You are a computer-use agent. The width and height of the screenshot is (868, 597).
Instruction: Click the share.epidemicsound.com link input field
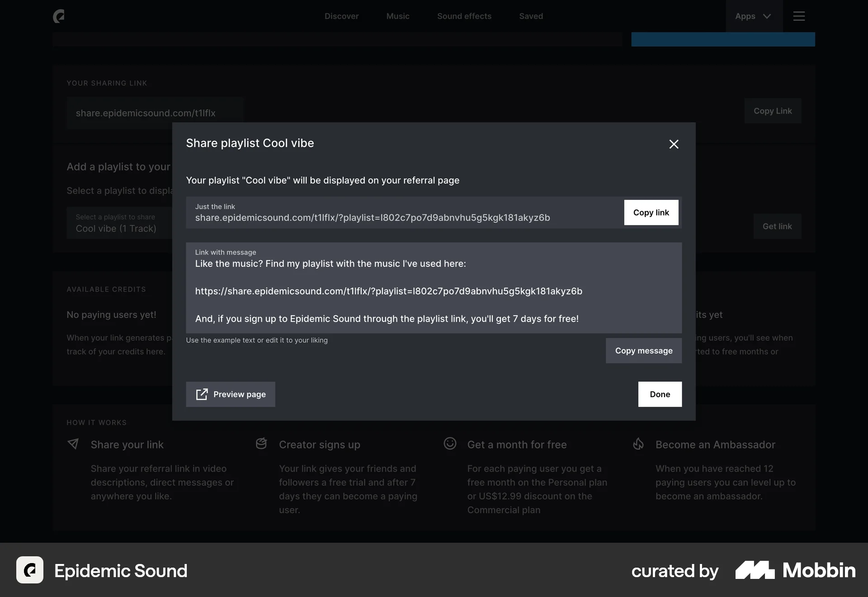pyautogui.click(x=155, y=113)
